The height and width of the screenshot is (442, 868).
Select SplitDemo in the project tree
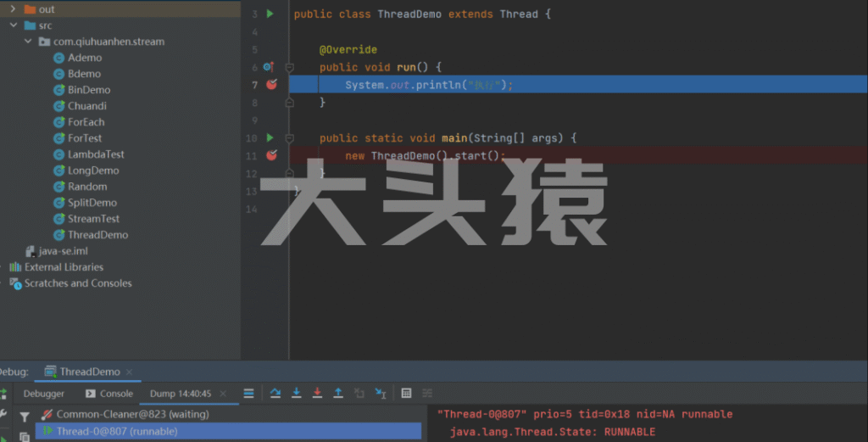coord(92,203)
